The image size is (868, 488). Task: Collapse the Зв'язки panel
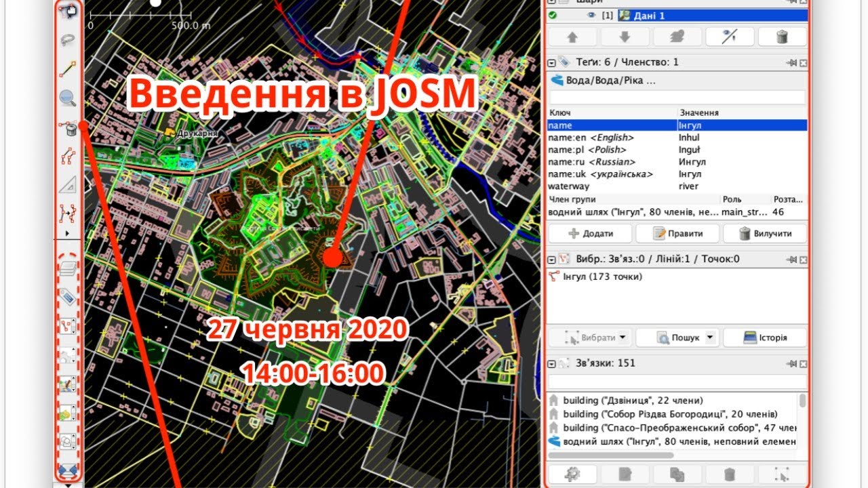[551, 363]
